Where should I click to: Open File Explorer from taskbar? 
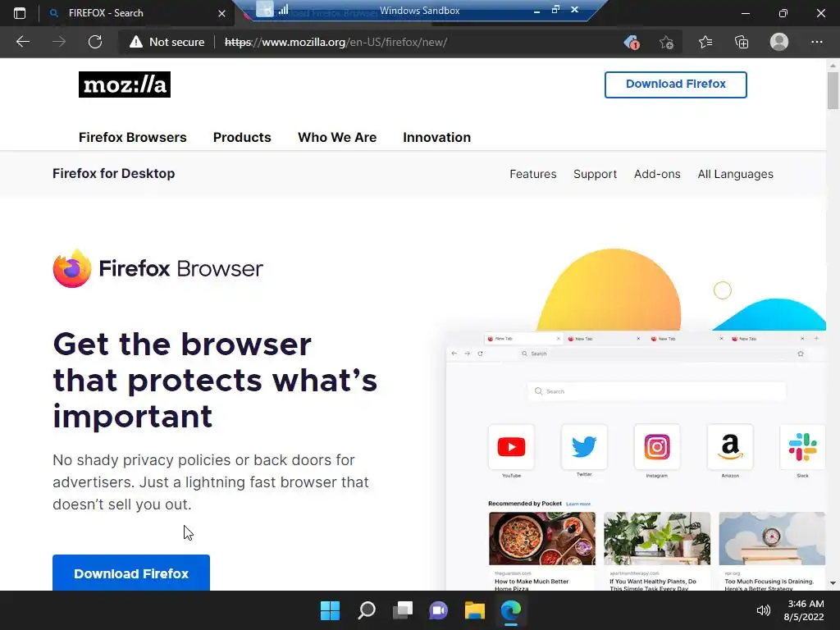(475, 610)
